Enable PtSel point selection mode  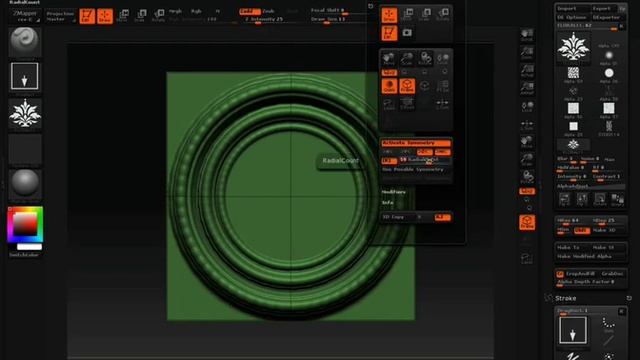point(443,86)
